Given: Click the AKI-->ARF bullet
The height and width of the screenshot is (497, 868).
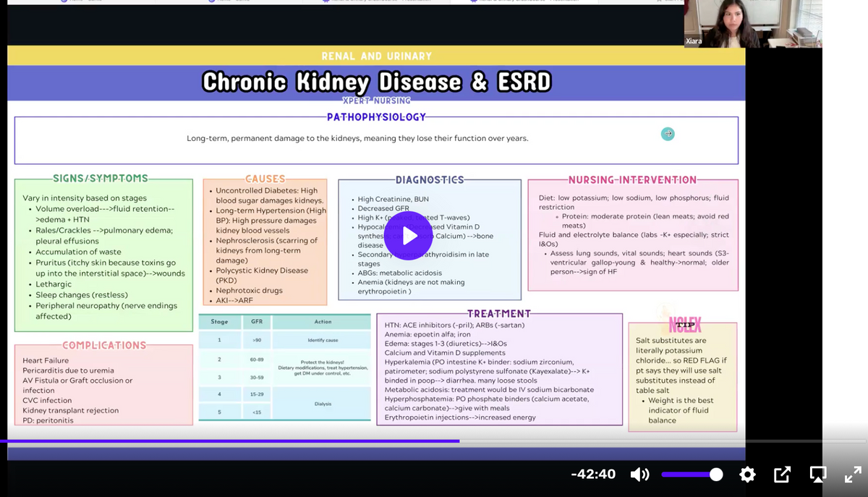Looking at the screenshot, I should 235,300.
